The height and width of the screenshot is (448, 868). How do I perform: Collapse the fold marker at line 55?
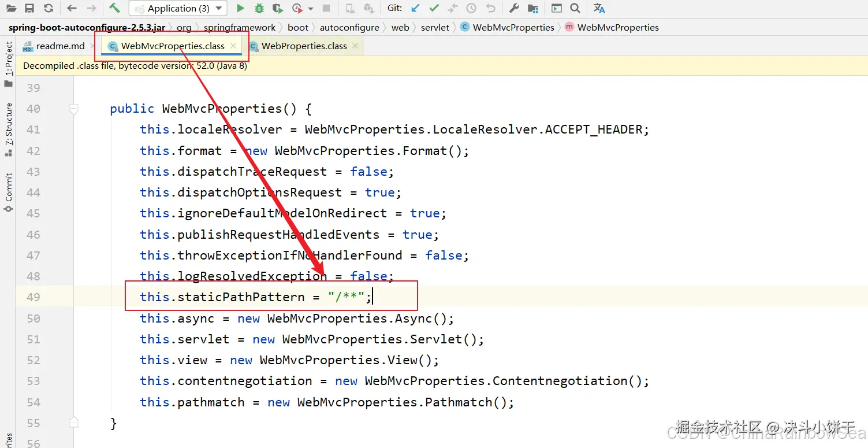73,423
